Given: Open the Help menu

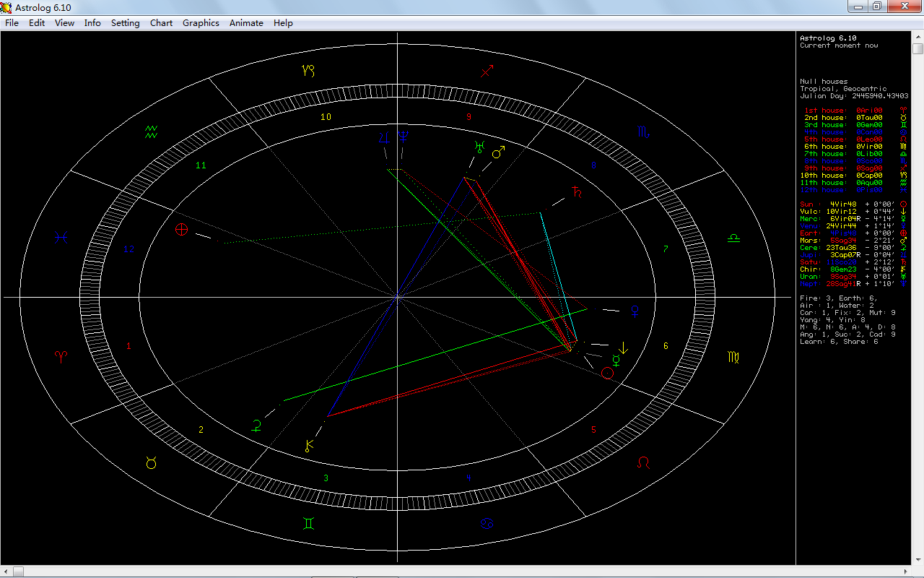Looking at the screenshot, I should (x=283, y=22).
